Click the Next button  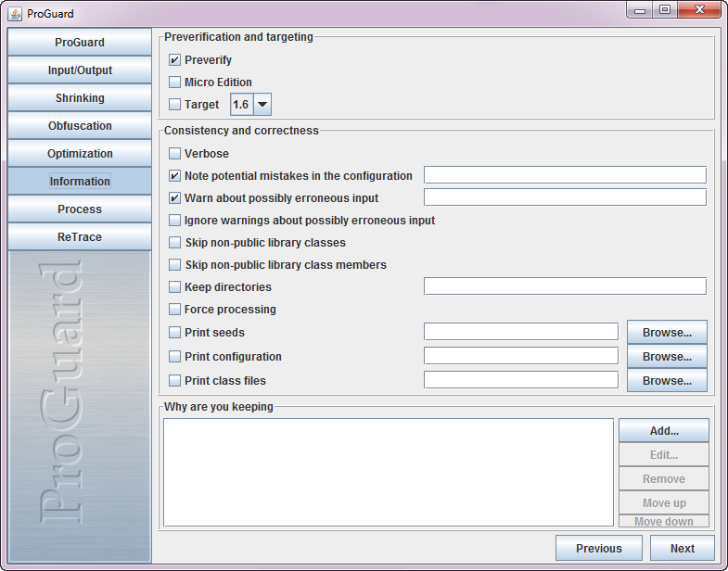pos(683,548)
